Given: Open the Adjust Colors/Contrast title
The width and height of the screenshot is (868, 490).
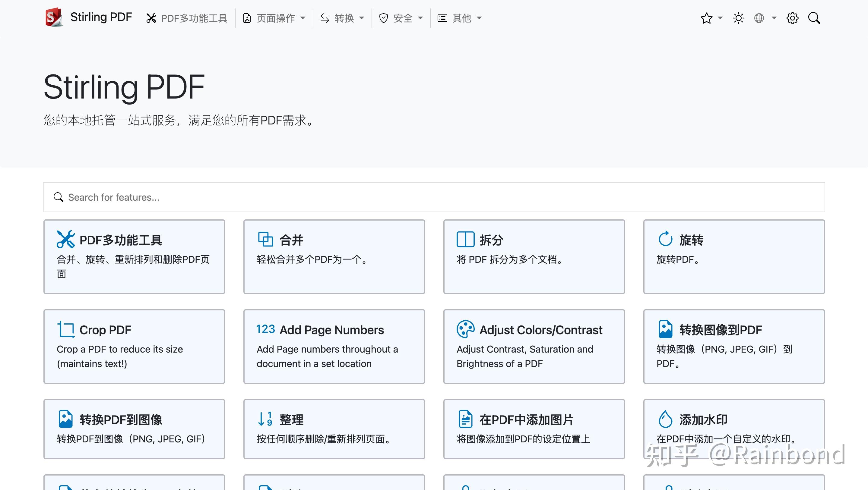Looking at the screenshot, I should click(x=541, y=330).
